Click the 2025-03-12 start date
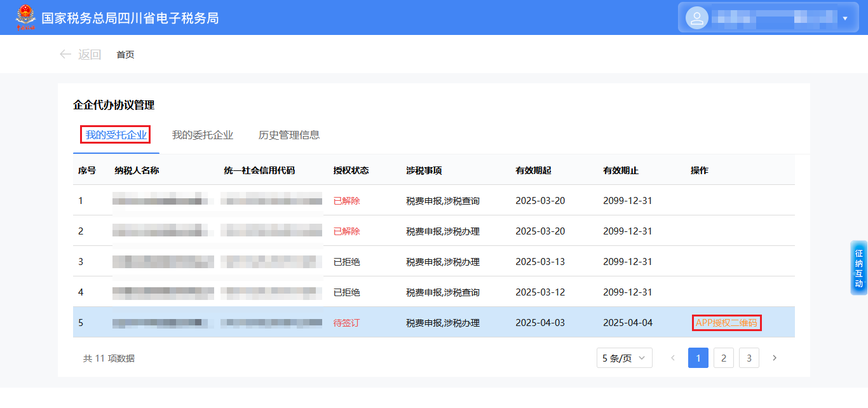Viewport: 868px width, 408px height. point(540,292)
